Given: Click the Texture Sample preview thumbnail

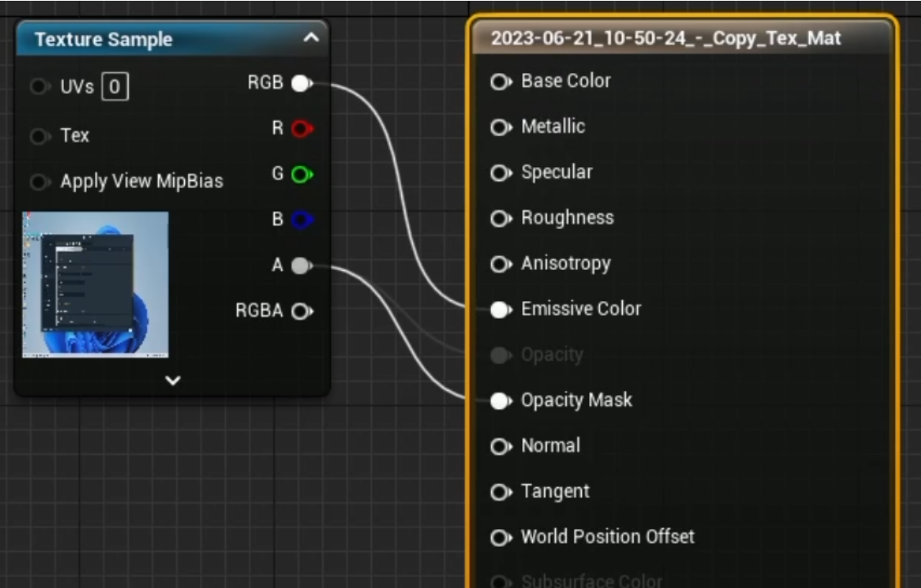Looking at the screenshot, I should click(x=96, y=285).
